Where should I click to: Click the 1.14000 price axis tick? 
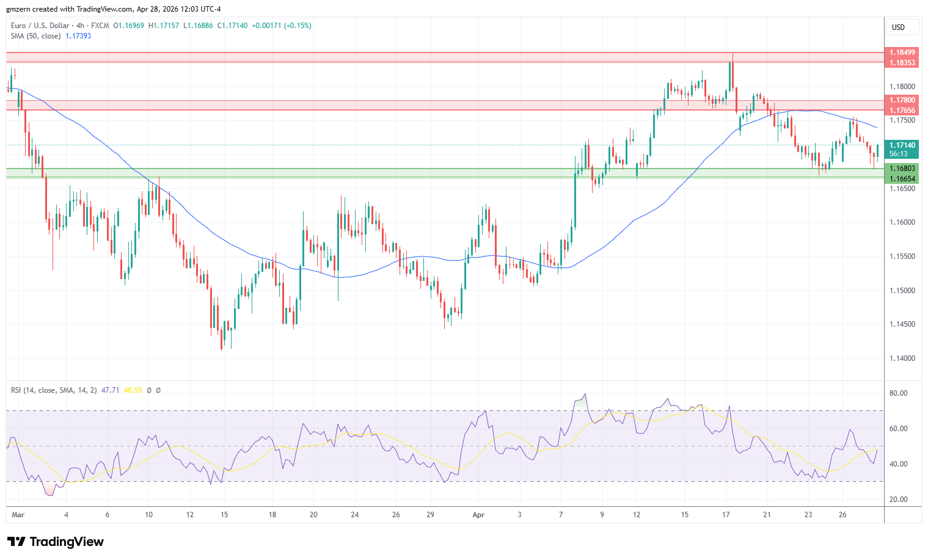click(902, 358)
